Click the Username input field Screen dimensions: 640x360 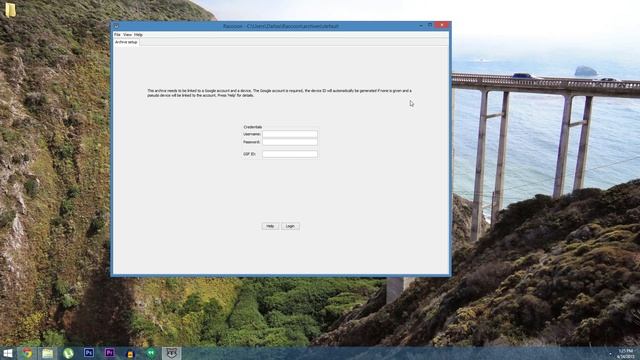click(290, 134)
